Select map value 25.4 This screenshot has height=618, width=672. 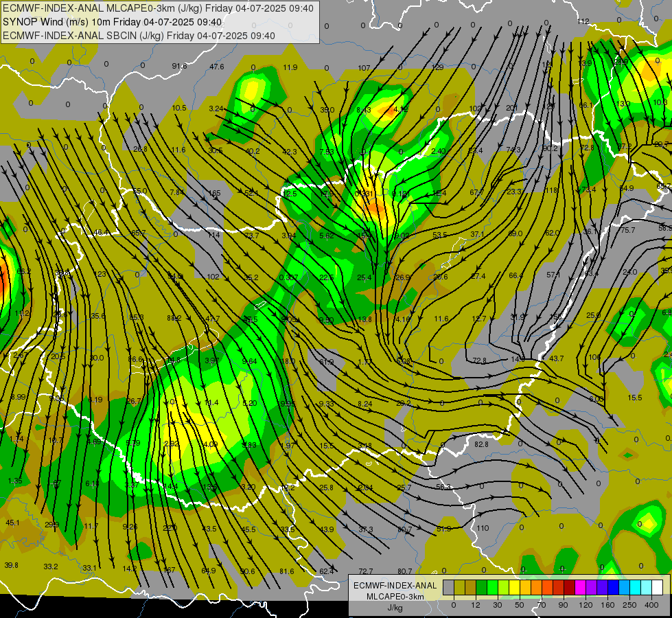click(x=364, y=277)
